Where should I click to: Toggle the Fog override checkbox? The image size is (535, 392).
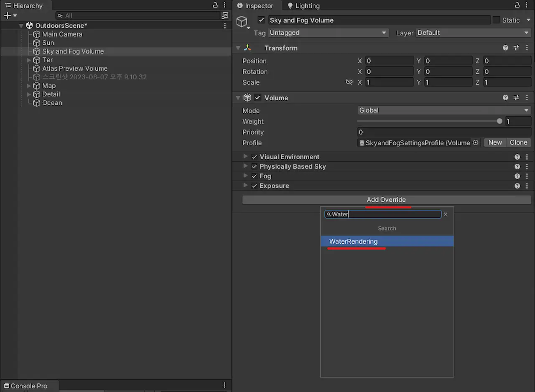[x=254, y=176]
